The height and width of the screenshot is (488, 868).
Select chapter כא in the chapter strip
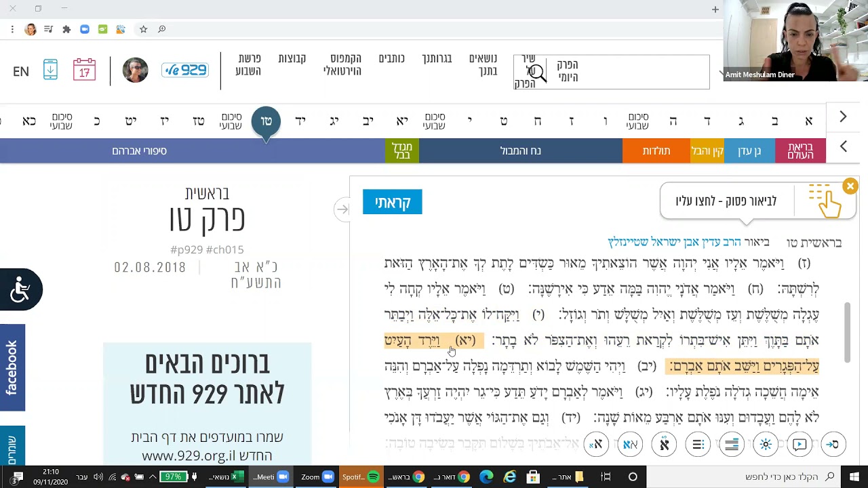(x=29, y=121)
